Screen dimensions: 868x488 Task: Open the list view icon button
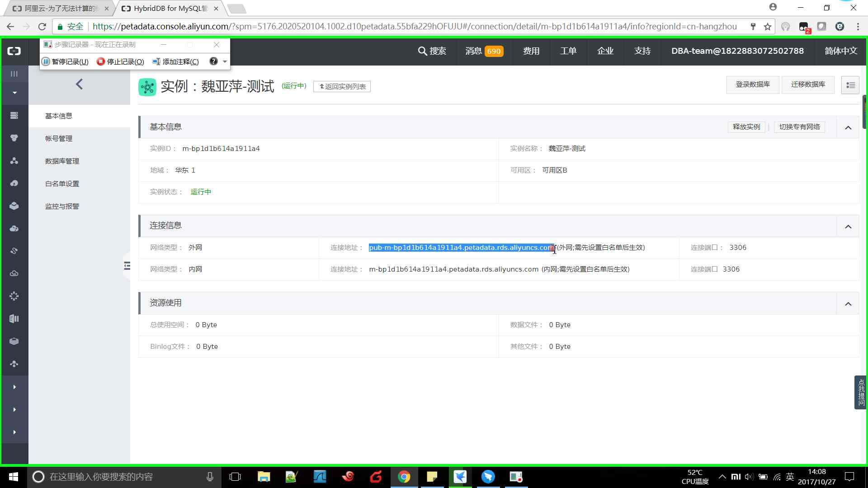click(850, 85)
